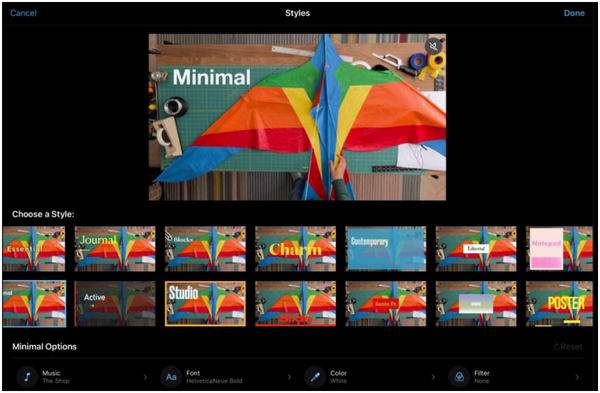Expand the Color options chevron
Image resolution: width=600 pixels, height=393 pixels.
coord(433,377)
